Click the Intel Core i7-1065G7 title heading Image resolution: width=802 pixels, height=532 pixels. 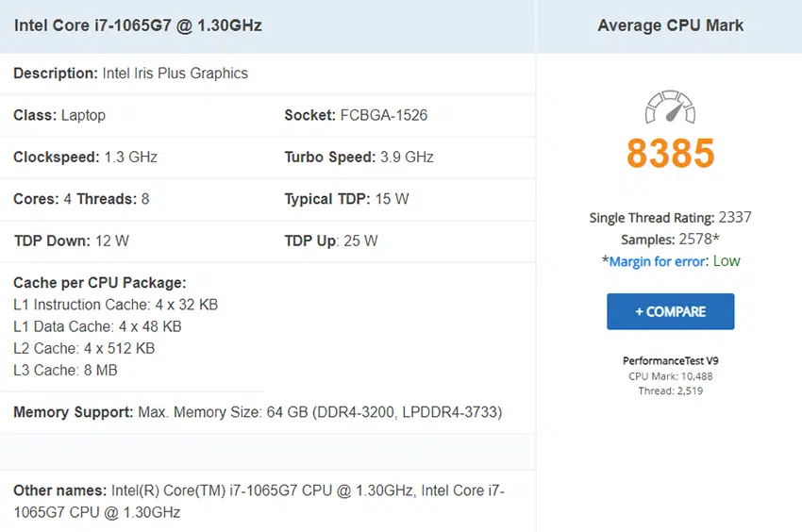(138, 25)
